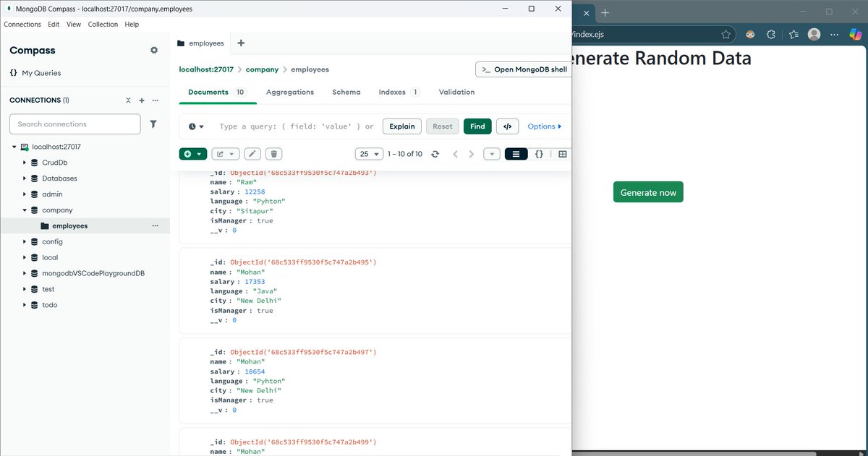
Task: Expand todo database
Action: tap(24, 305)
